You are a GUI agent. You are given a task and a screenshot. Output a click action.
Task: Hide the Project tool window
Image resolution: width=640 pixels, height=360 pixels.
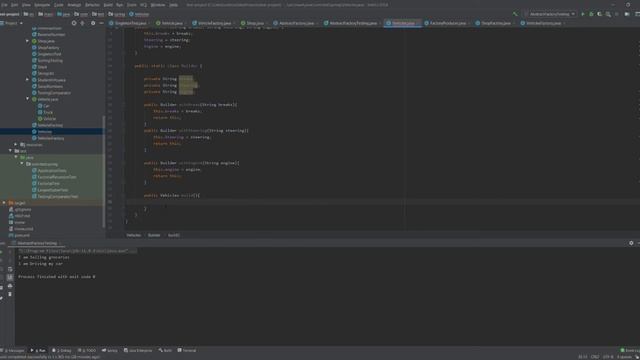101,23
